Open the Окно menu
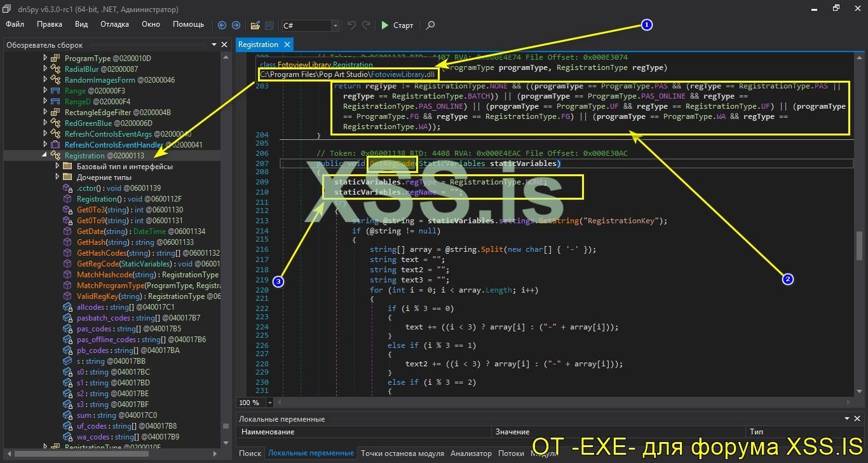 click(x=151, y=25)
